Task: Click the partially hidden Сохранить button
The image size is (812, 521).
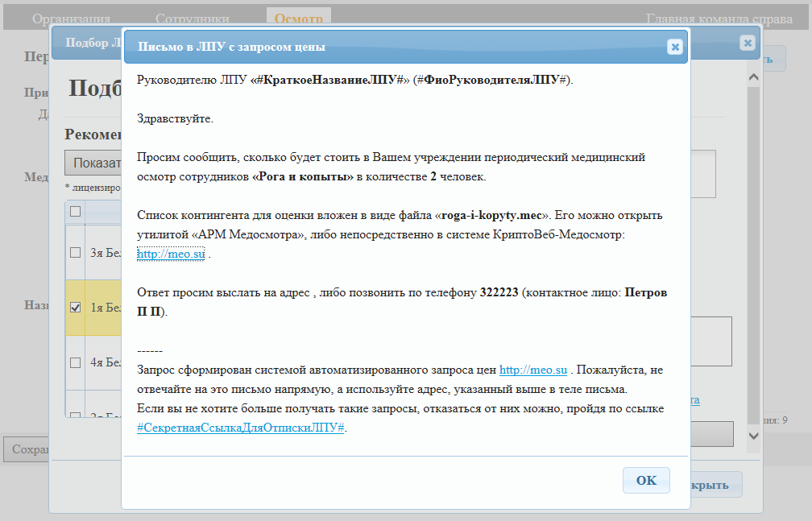Action: 27,449
